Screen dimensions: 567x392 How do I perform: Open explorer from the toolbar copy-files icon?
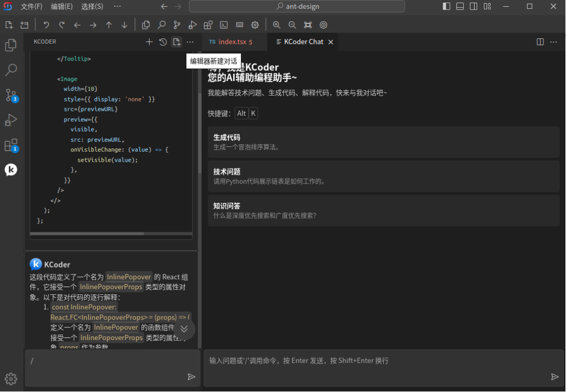[x=146, y=25]
